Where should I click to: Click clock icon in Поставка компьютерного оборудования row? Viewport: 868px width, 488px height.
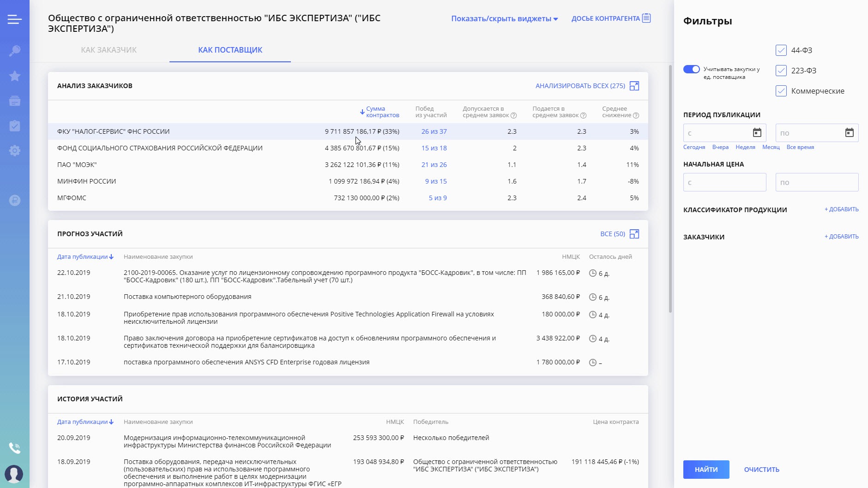coord(593,297)
